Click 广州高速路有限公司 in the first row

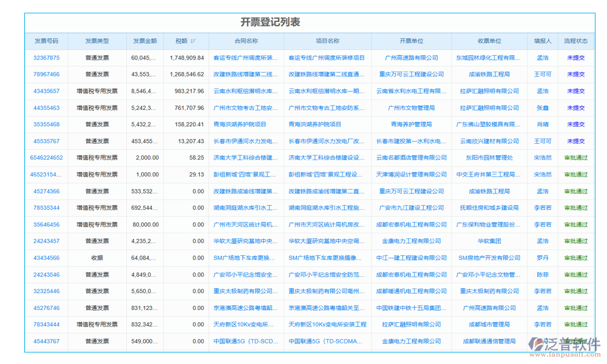pyautogui.click(x=411, y=58)
